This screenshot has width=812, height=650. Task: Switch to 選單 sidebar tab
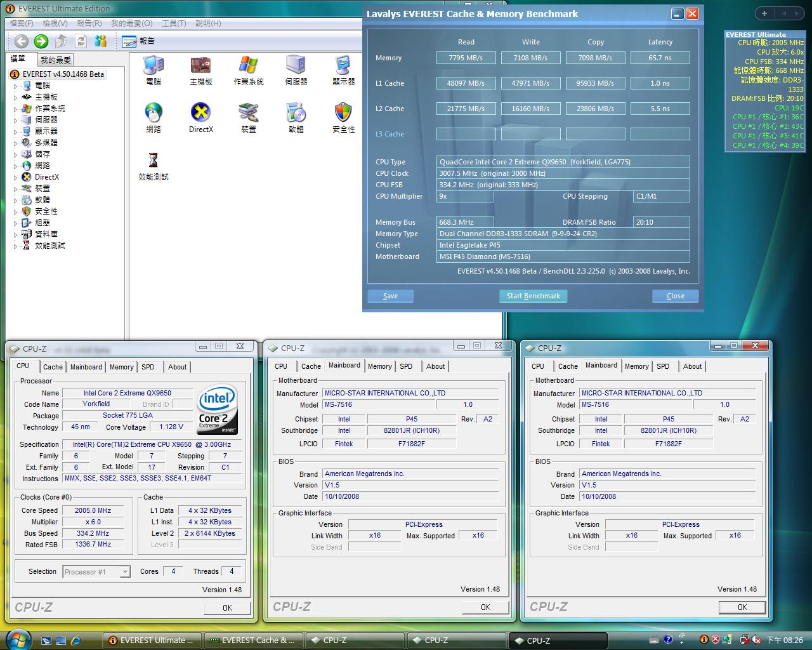pyautogui.click(x=18, y=59)
